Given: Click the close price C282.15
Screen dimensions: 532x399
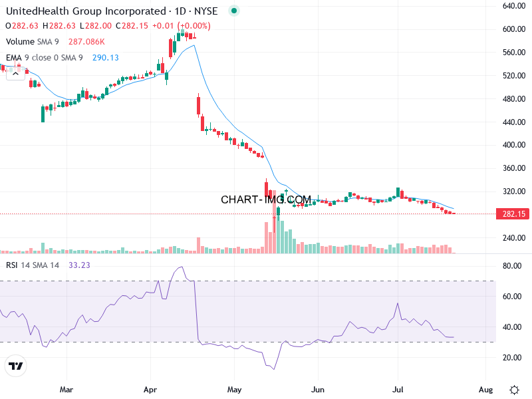Looking at the screenshot, I should pos(132,26).
